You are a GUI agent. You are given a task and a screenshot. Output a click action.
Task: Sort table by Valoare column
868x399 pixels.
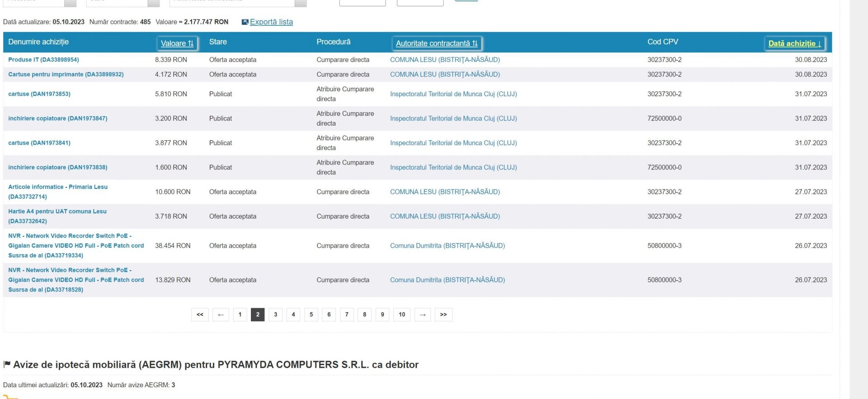177,43
